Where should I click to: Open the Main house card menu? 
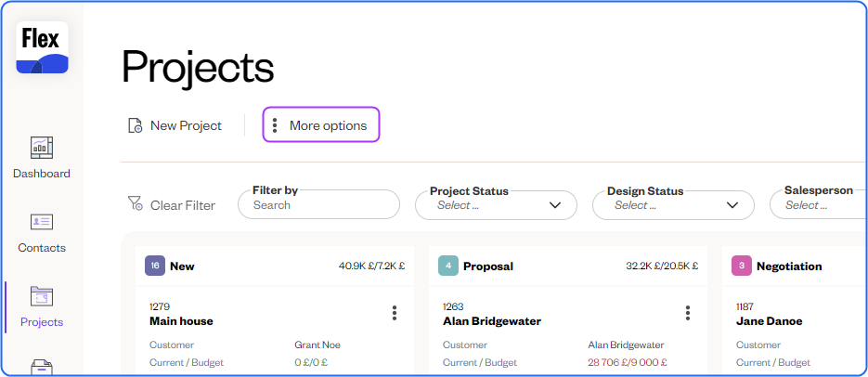[395, 313]
